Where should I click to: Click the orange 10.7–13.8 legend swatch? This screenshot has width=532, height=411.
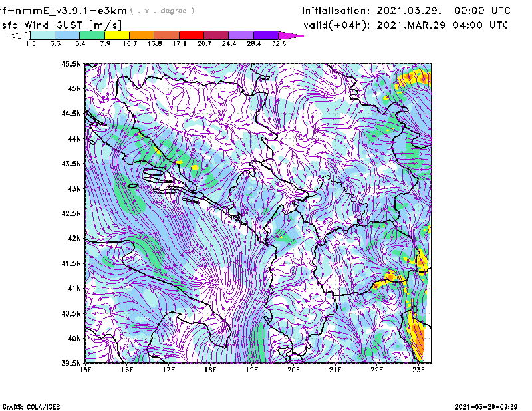[x=142, y=35]
